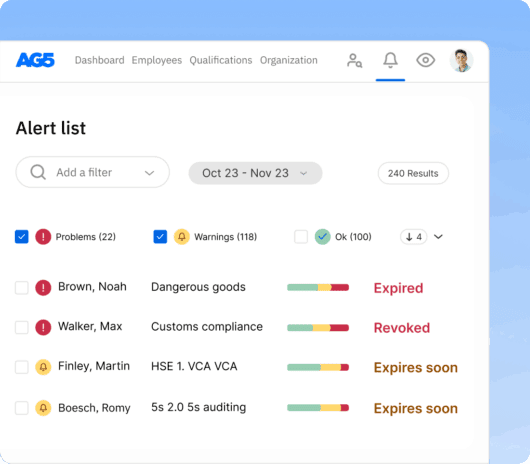The image size is (530, 464).
Task: Click the eye view icon
Action: coord(425,60)
